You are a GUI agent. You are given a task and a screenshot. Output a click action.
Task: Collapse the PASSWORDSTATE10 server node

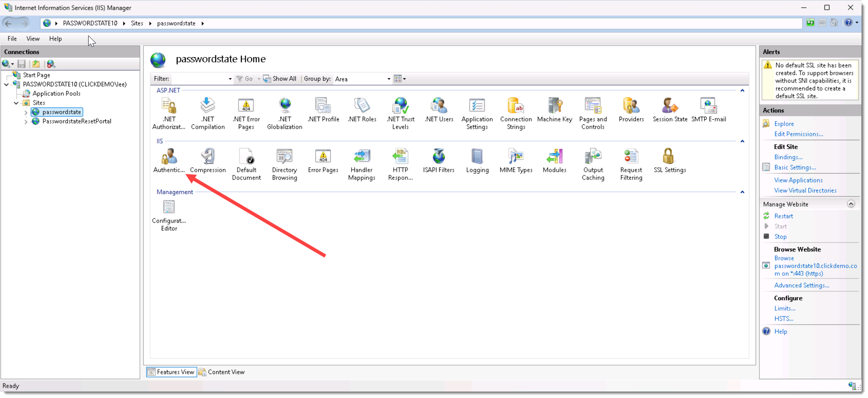[6, 84]
